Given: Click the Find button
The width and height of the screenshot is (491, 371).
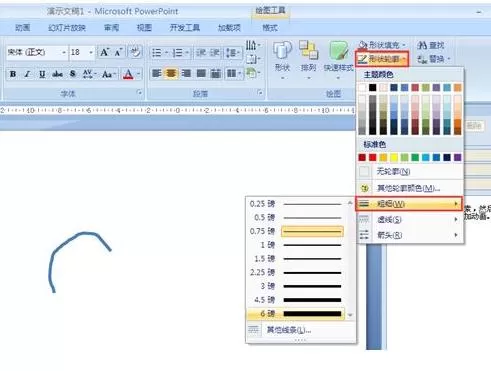Looking at the screenshot, I should 430,45.
